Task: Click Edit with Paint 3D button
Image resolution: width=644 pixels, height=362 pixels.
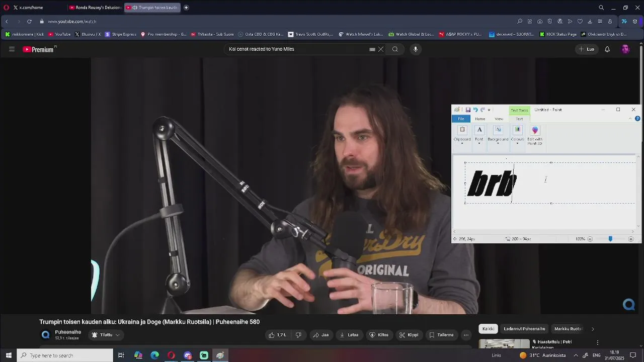Action: [535, 135]
